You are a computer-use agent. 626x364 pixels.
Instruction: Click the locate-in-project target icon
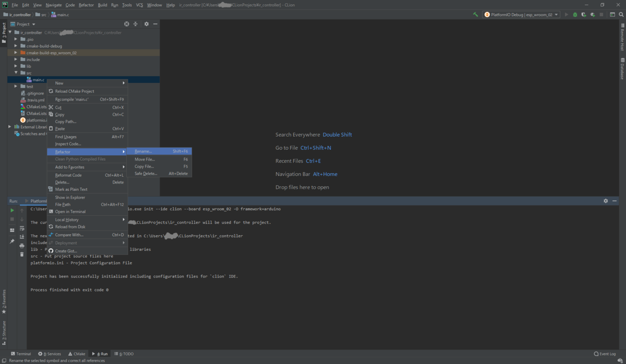(x=126, y=24)
